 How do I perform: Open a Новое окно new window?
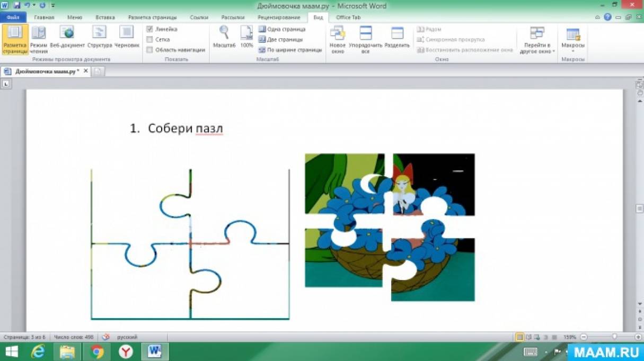[338, 40]
